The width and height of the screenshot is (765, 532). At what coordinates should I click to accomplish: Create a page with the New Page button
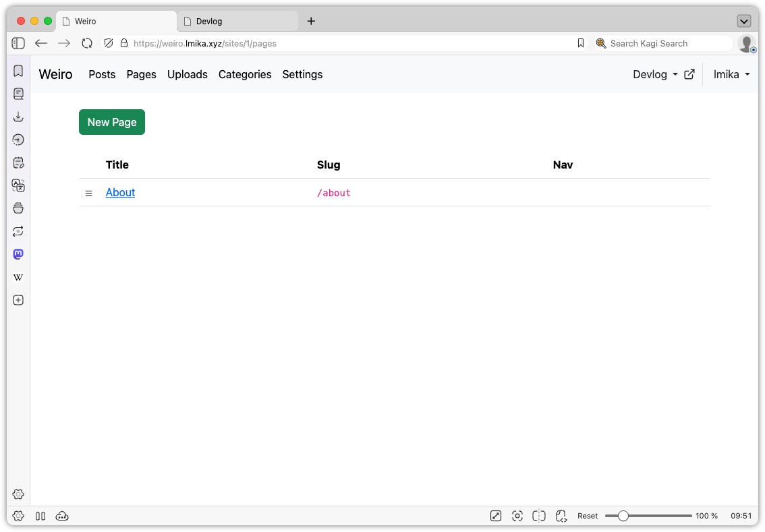tap(111, 122)
